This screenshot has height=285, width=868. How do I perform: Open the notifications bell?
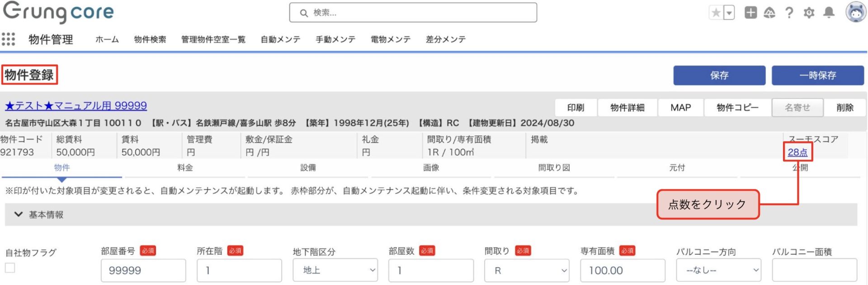829,13
